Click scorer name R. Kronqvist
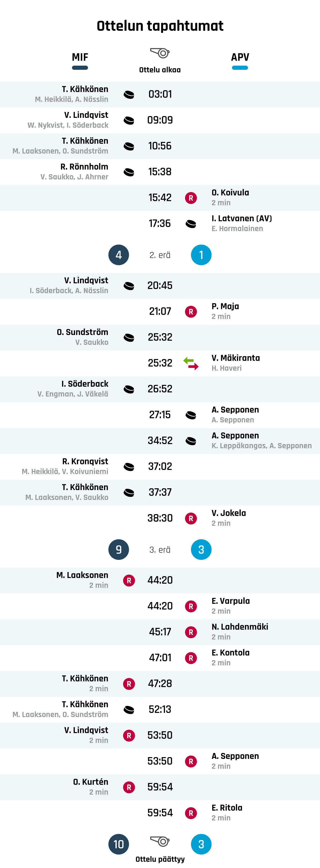This screenshot has height=868, width=320. click(x=85, y=461)
